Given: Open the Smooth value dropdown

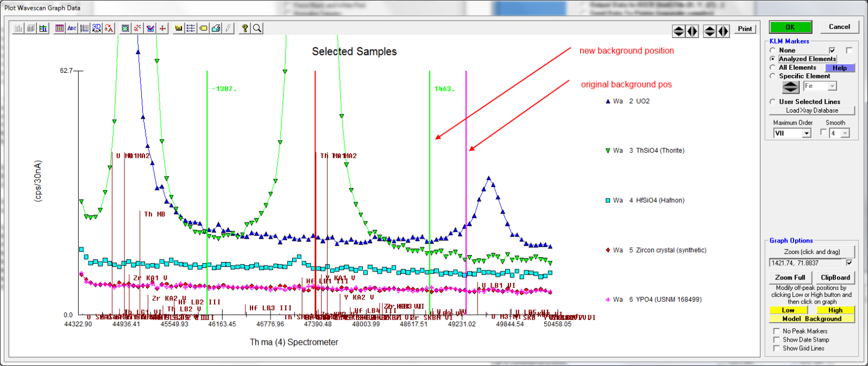Looking at the screenshot, I should (x=845, y=133).
